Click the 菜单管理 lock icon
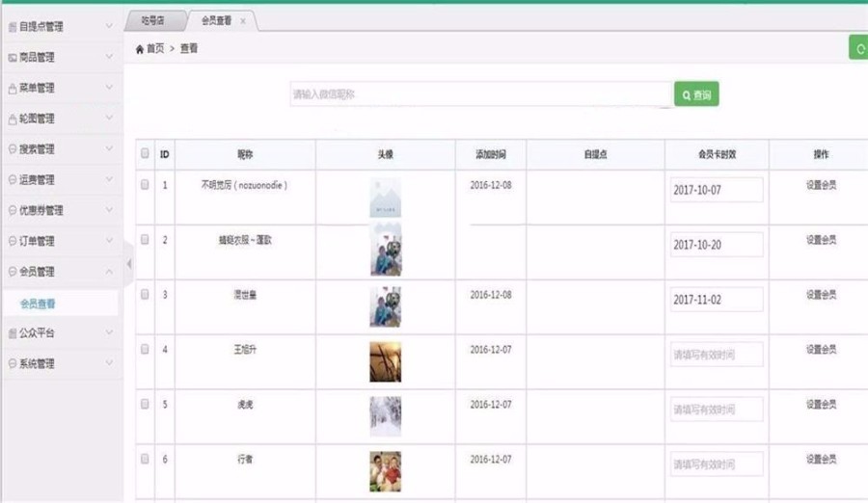 coord(13,89)
